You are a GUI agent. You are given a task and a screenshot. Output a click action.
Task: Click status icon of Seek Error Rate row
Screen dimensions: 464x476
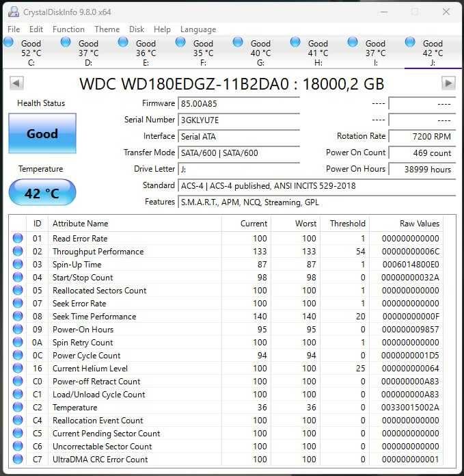[x=18, y=303]
